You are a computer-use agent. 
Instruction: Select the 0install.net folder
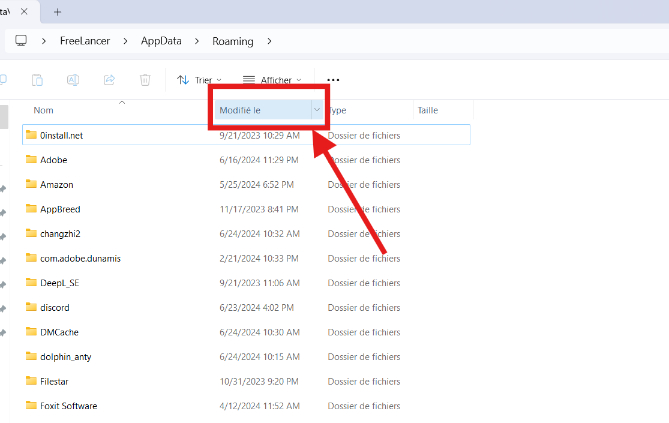[x=246, y=135]
